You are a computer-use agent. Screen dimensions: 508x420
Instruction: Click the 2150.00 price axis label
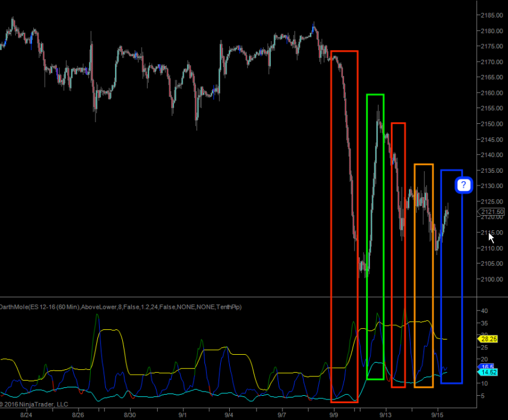tap(491, 124)
